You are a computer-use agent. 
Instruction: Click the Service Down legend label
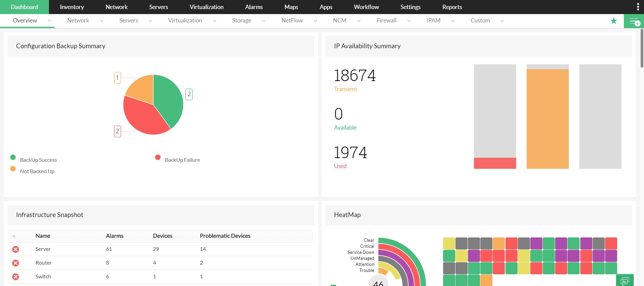click(x=361, y=252)
